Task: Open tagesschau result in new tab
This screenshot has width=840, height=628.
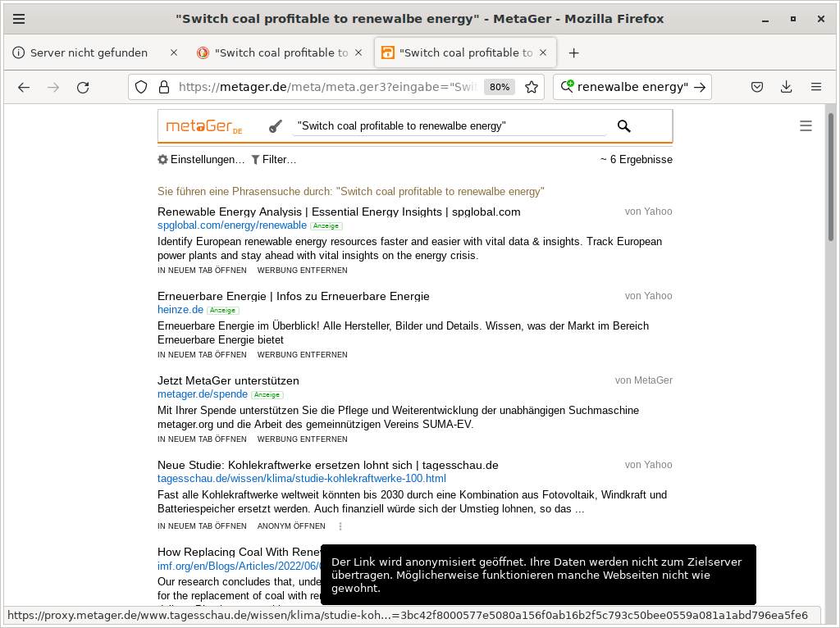Action: click(202, 526)
